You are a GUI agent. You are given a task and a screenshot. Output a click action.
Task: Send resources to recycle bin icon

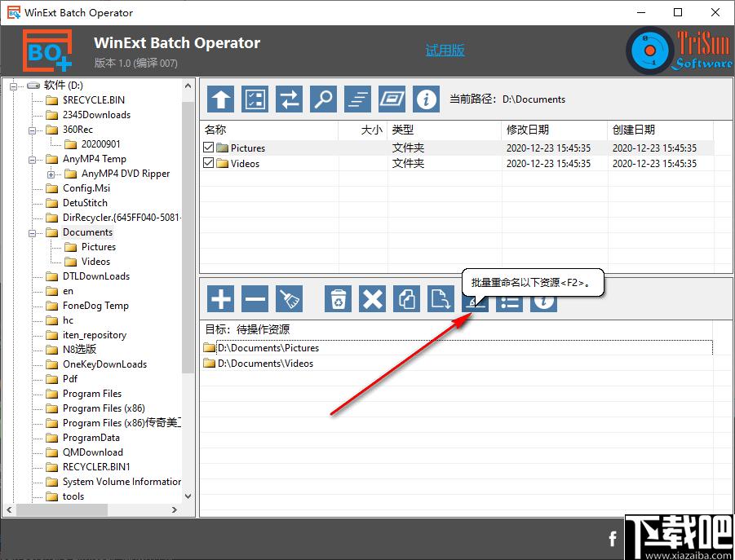tap(338, 298)
